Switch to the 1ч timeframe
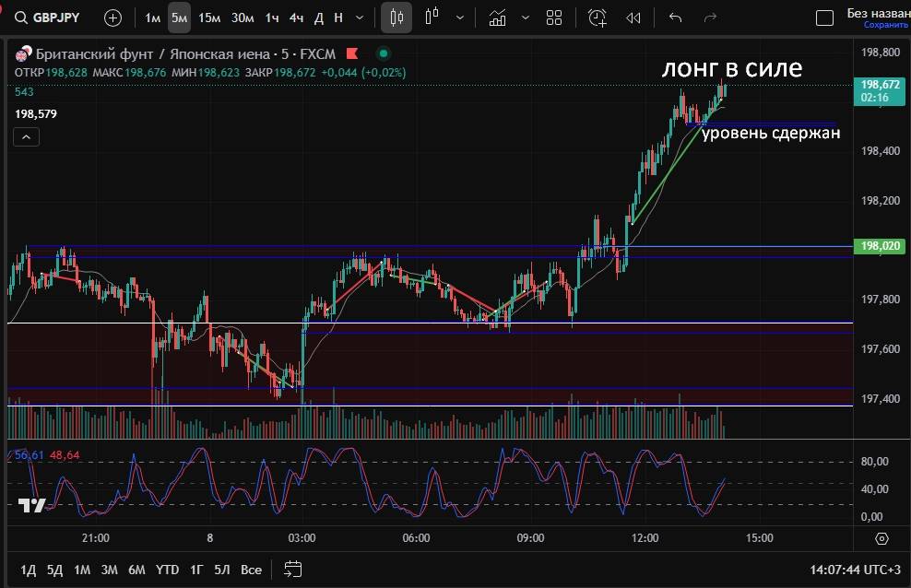Screen dimensions: 911x588 [x=272, y=18]
